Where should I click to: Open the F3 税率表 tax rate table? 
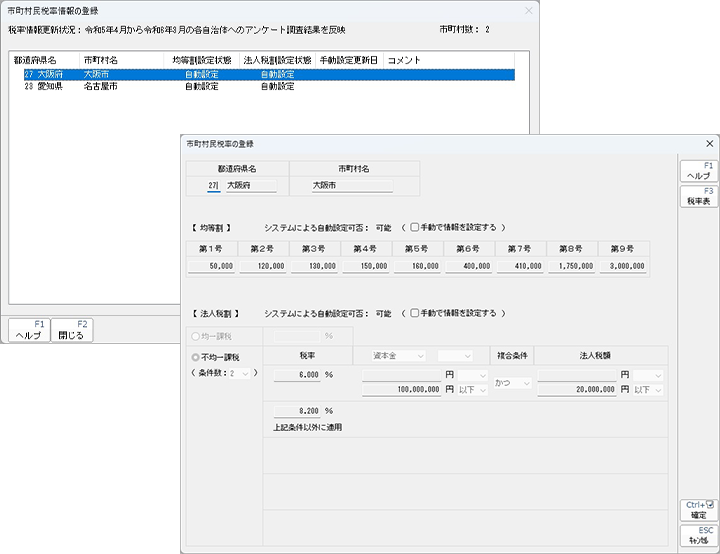[x=699, y=196]
